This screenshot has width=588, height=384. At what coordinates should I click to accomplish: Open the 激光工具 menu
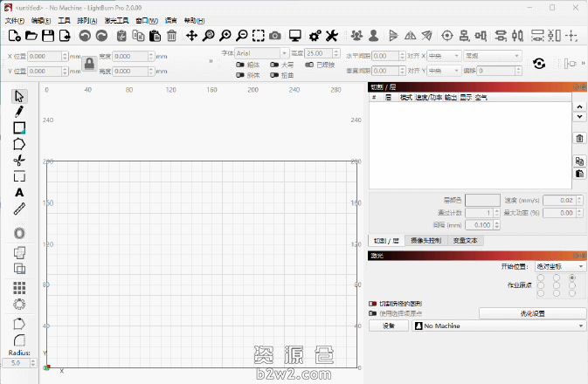(x=116, y=20)
